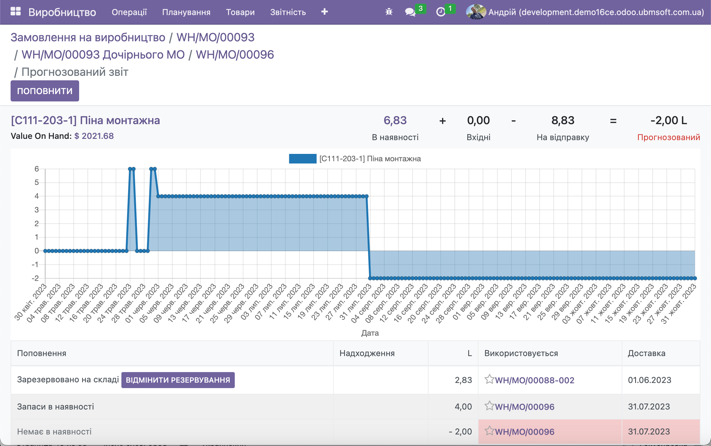The height and width of the screenshot is (446, 711).
Task: Star the WH/MO/00088-002 row
Action: [489, 380]
